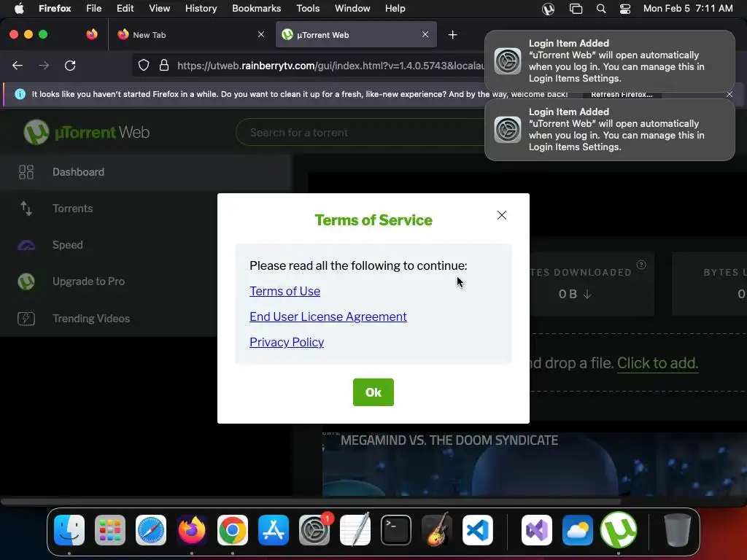Viewport: 747px width, 560px height.
Task: Focus the Search for a torrent field
Action: 362,133
